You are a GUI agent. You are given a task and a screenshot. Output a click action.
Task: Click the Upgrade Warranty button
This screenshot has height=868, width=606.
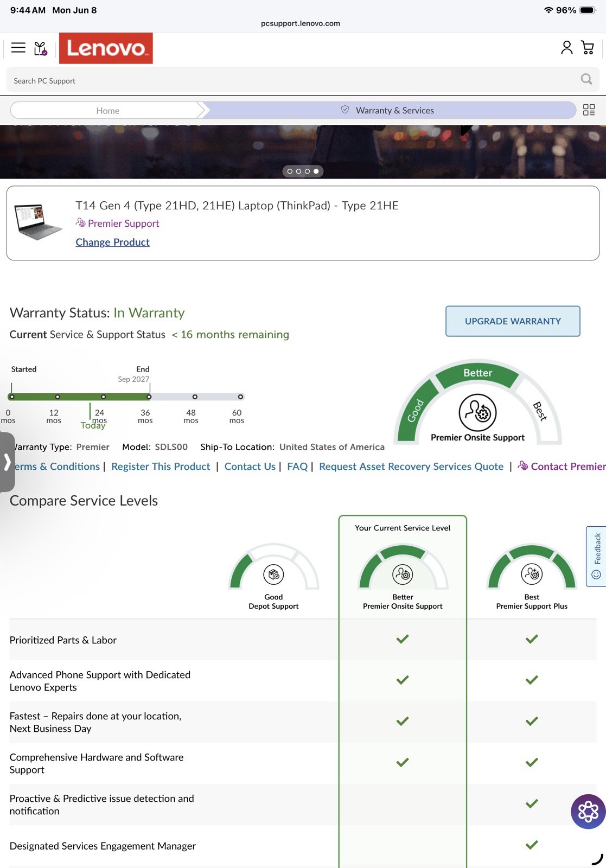513,321
